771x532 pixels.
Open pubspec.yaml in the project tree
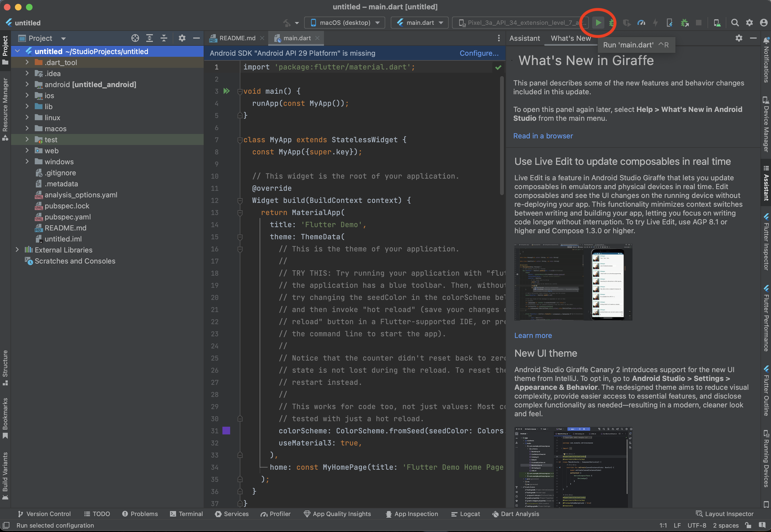67,217
